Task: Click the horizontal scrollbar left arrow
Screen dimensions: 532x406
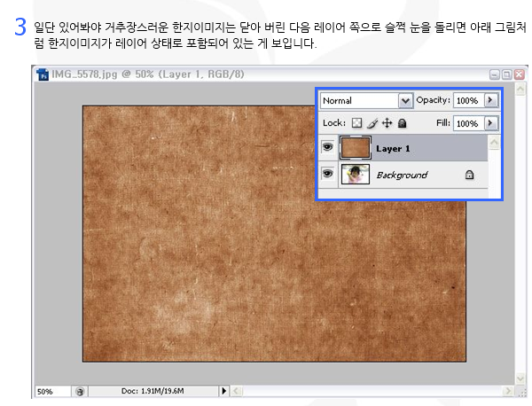Action: (x=237, y=391)
